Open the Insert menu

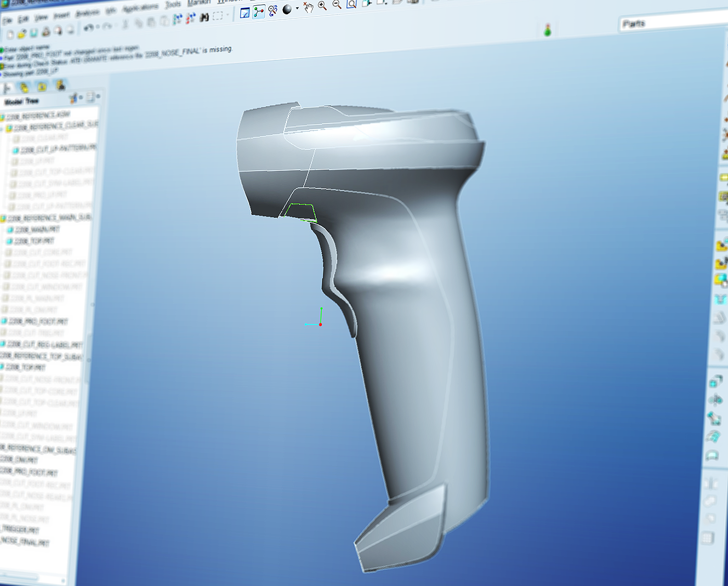click(x=62, y=16)
